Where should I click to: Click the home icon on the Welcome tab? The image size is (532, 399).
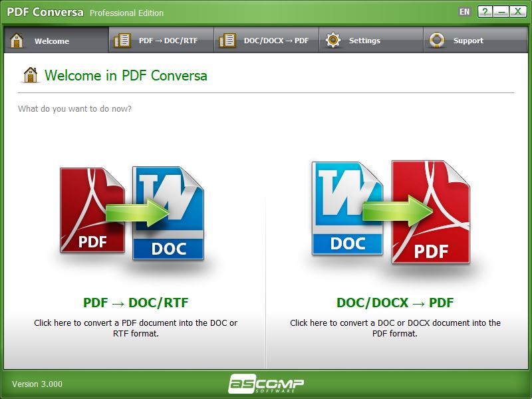[x=18, y=40]
